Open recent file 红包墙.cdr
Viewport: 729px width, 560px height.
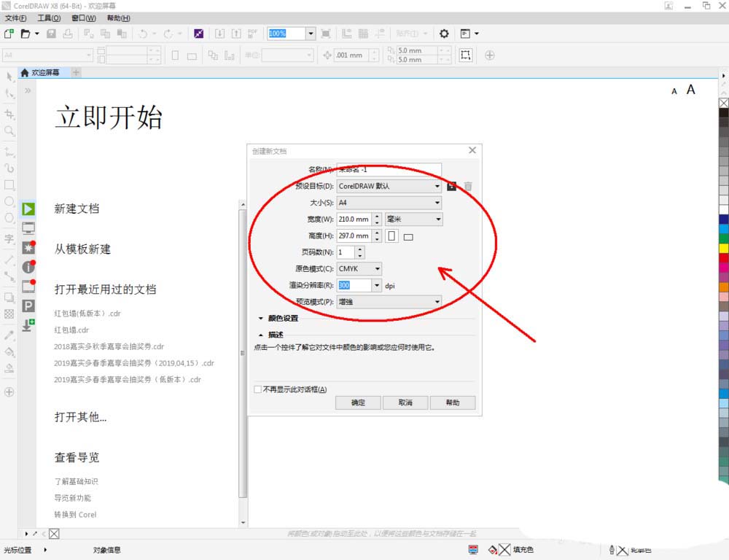click(x=71, y=330)
